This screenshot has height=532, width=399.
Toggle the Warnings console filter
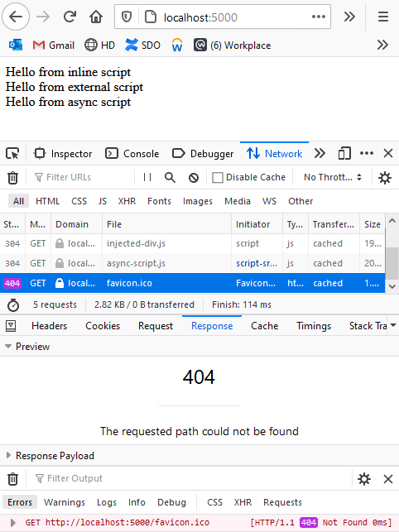click(65, 502)
